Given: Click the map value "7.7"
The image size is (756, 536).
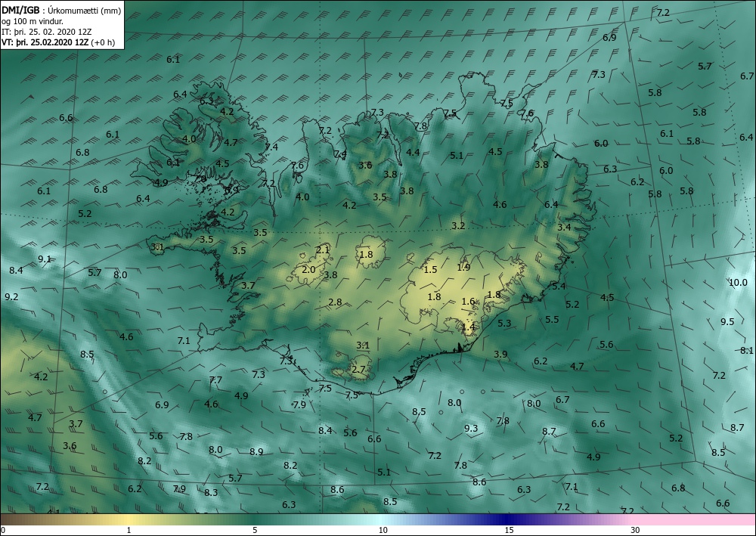Looking at the screenshot, I should pyautogui.click(x=215, y=380).
